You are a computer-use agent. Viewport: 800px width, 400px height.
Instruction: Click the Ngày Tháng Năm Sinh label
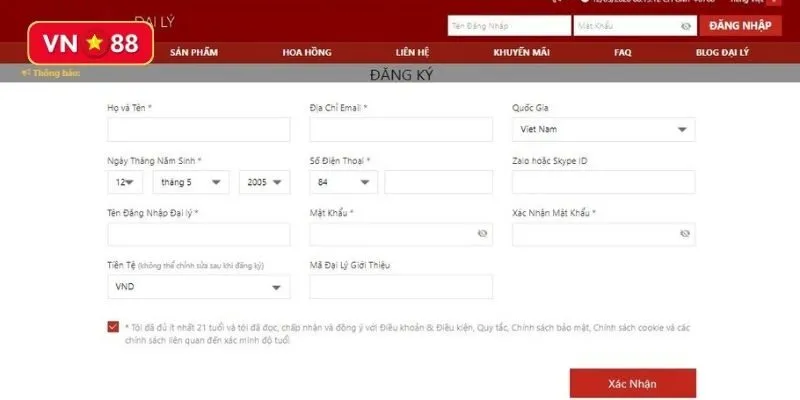click(155, 161)
